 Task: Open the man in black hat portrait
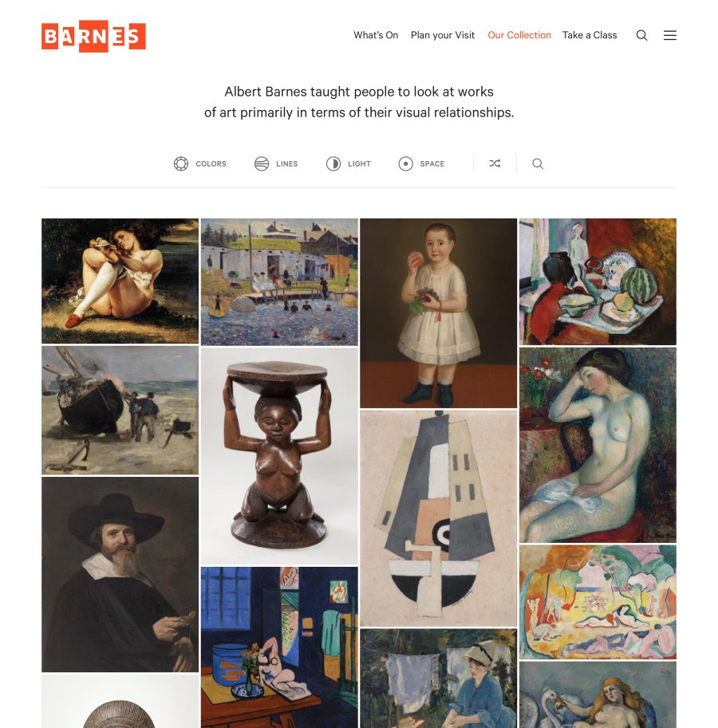click(120, 574)
